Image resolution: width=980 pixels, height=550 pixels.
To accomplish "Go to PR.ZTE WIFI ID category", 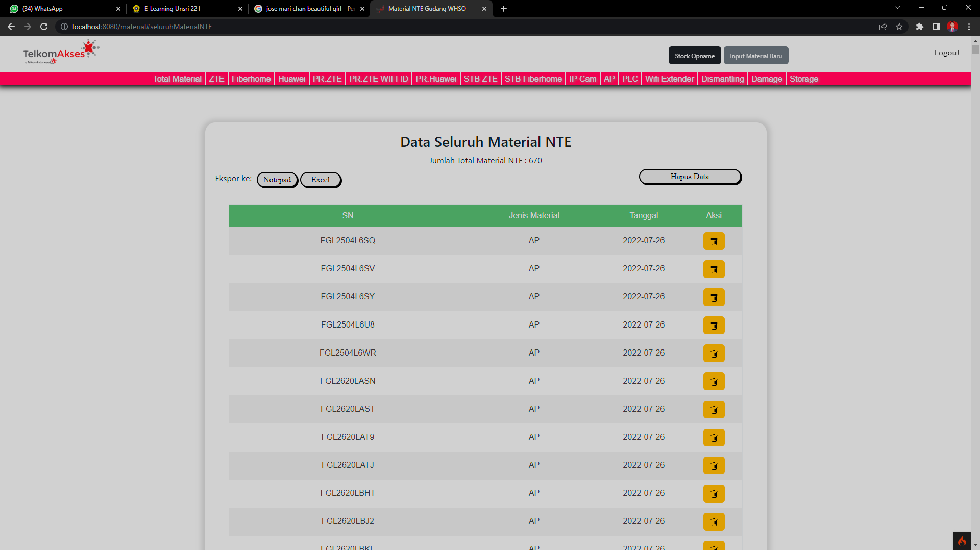I will [379, 79].
